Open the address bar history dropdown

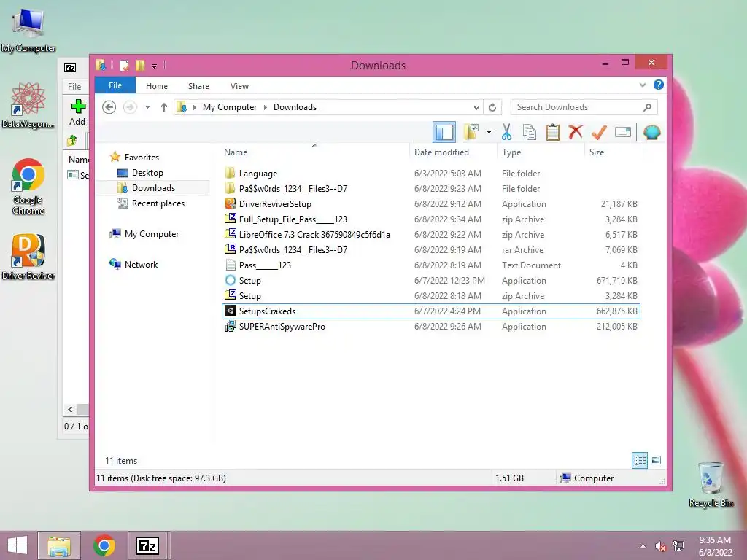[x=476, y=108]
